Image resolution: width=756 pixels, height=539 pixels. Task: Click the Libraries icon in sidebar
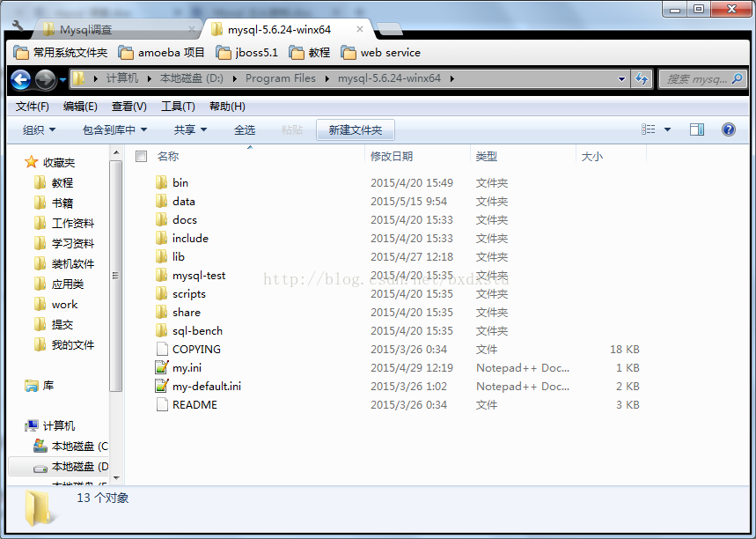(x=32, y=386)
